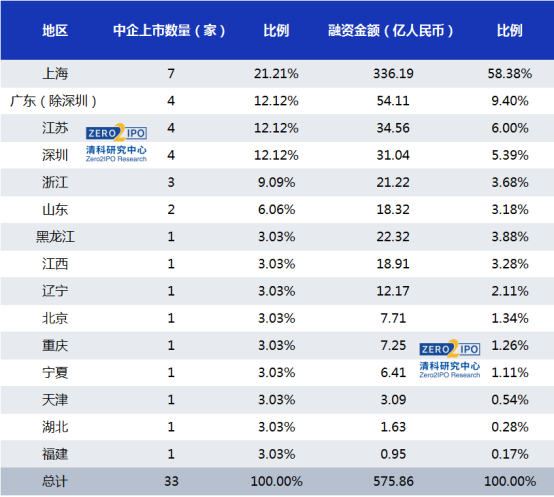Click the 0.17% share value
This screenshot has width=554, height=497.
(510, 455)
